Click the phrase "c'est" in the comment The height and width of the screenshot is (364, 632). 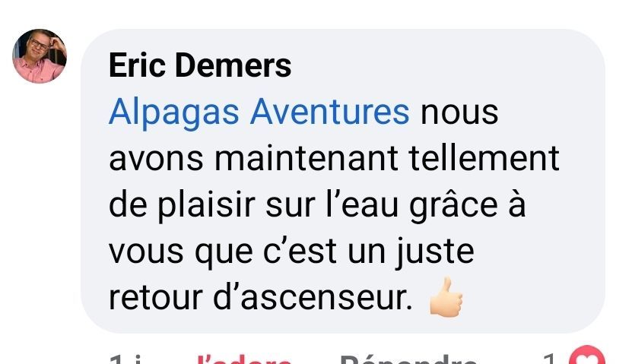[300, 252]
